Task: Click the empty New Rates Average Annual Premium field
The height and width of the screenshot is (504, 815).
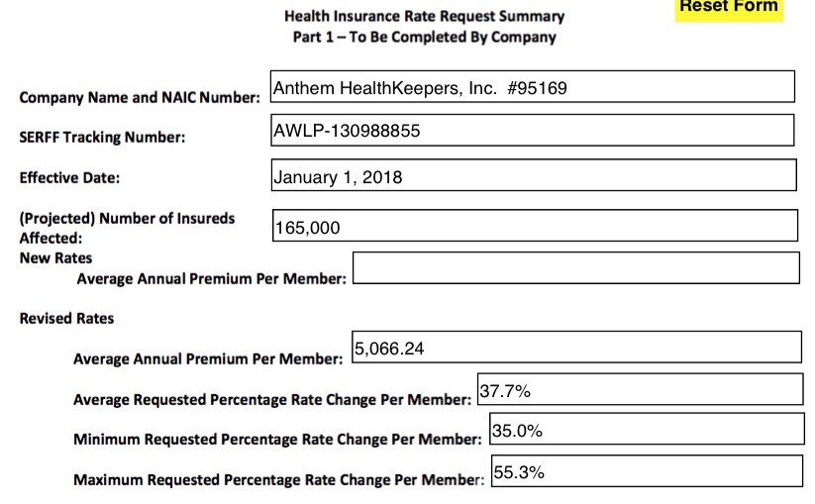Action: coord(575,268)
